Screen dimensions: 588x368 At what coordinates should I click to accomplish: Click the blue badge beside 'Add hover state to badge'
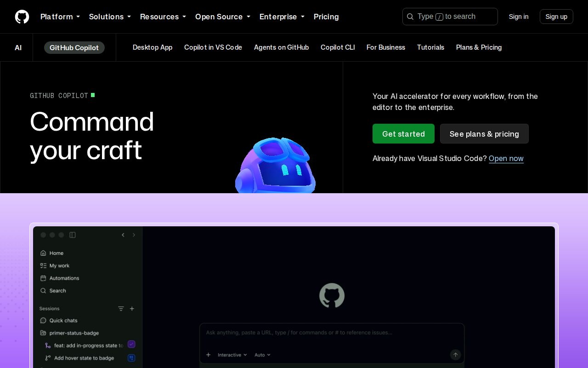(x=131, y=358)
